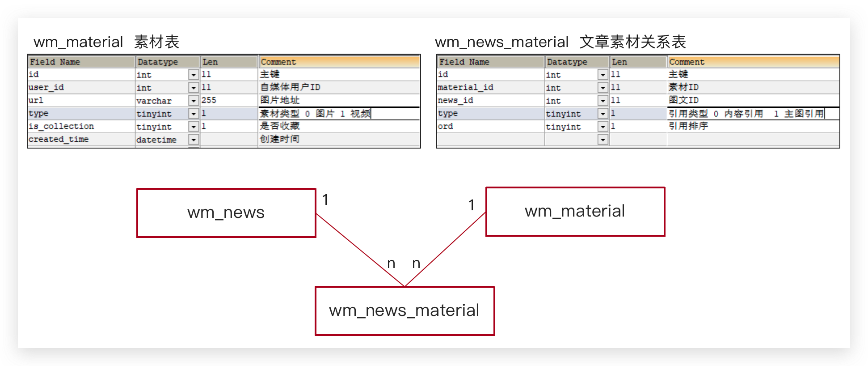The image size is (868, 366).
Task: Click the 自媒体用户ID comment cell
Action: tap(339, 87)
